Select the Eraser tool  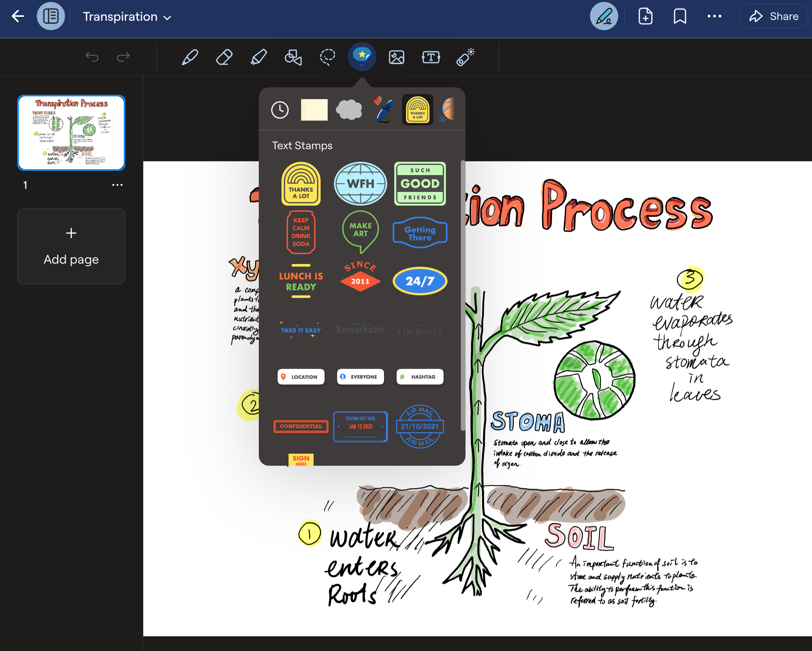pos(225,57)
